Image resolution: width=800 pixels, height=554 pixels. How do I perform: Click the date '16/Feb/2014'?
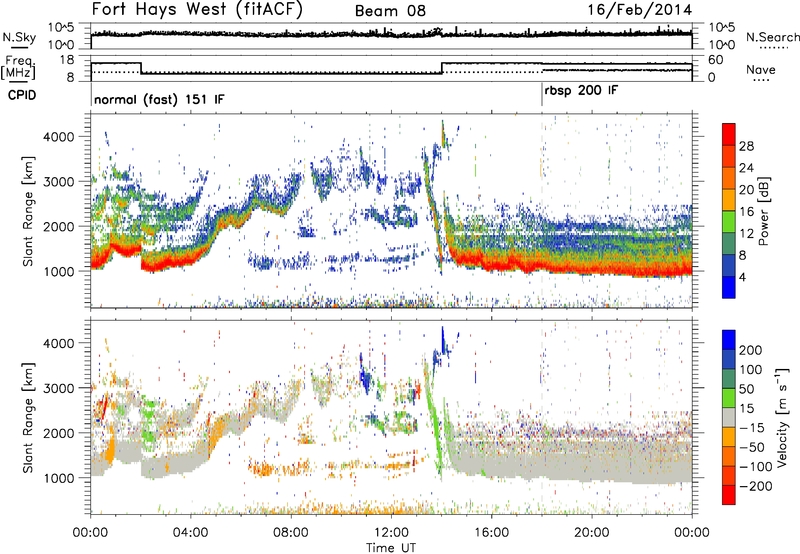coord(640,10)
